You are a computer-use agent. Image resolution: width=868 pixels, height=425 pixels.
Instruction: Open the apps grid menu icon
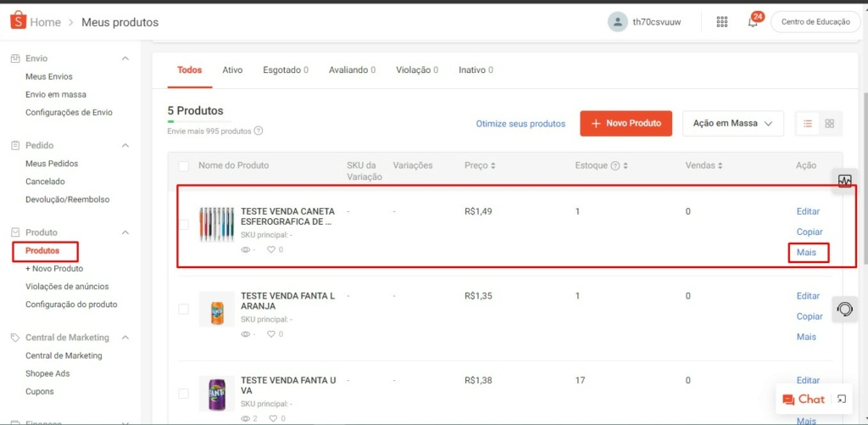click(x=722, y=22)
